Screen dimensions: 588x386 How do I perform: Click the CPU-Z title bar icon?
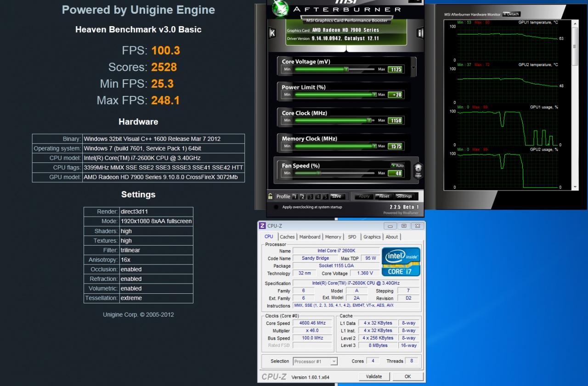pyautogui.click(x=262, y=225)
